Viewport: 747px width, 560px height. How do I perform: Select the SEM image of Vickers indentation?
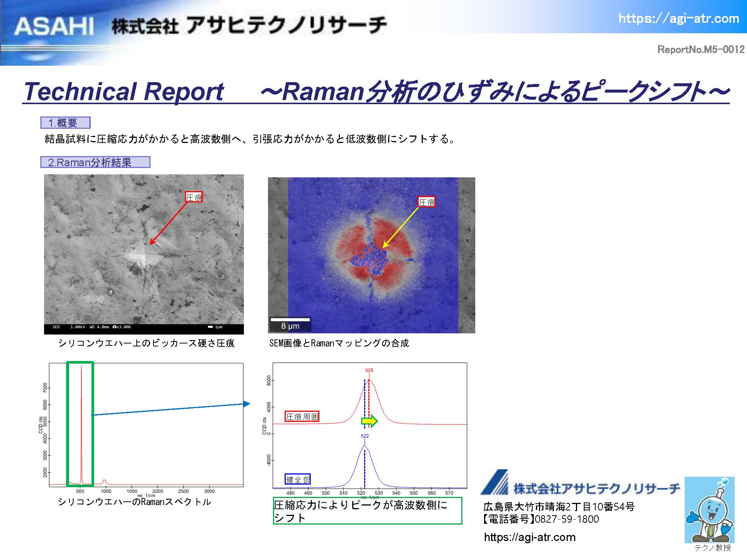pos(144,254)
